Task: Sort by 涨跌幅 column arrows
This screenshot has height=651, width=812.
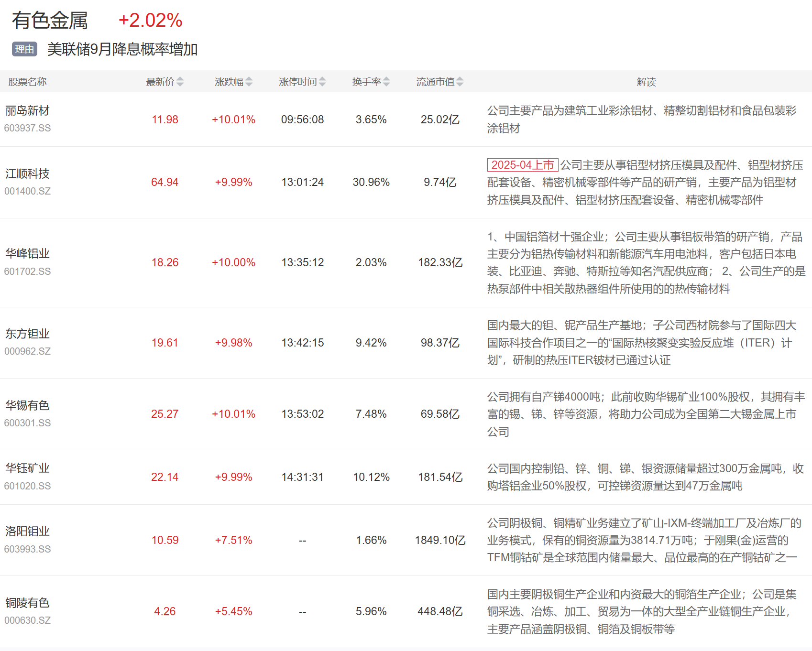Action: coord(249,82)
